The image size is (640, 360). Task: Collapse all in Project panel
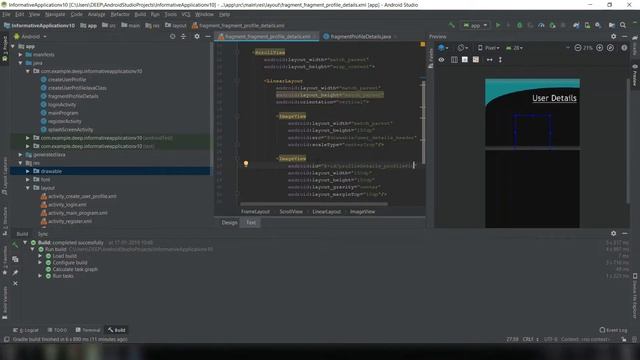(x=183, y=36)
